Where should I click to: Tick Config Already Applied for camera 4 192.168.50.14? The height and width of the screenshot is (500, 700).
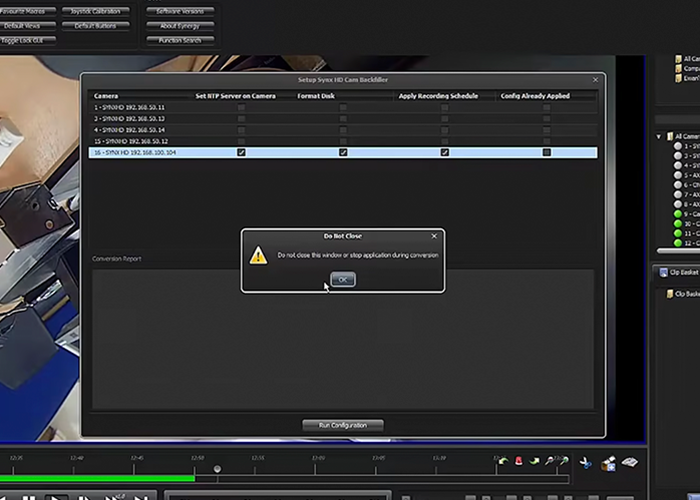(546, 130)
